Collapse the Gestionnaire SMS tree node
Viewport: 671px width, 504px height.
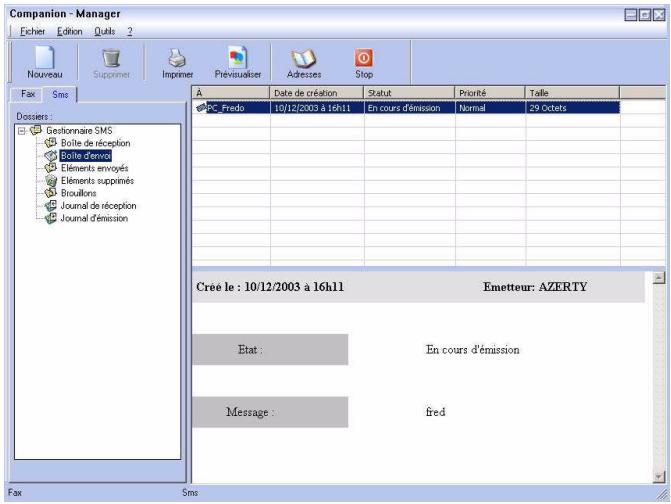point(21,131)
